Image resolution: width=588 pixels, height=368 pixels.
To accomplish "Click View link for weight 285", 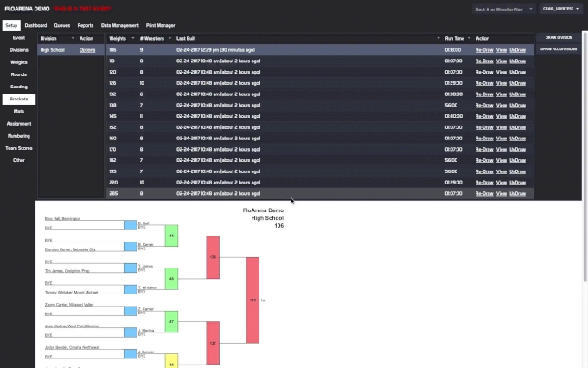I will (x=501, y=194).
